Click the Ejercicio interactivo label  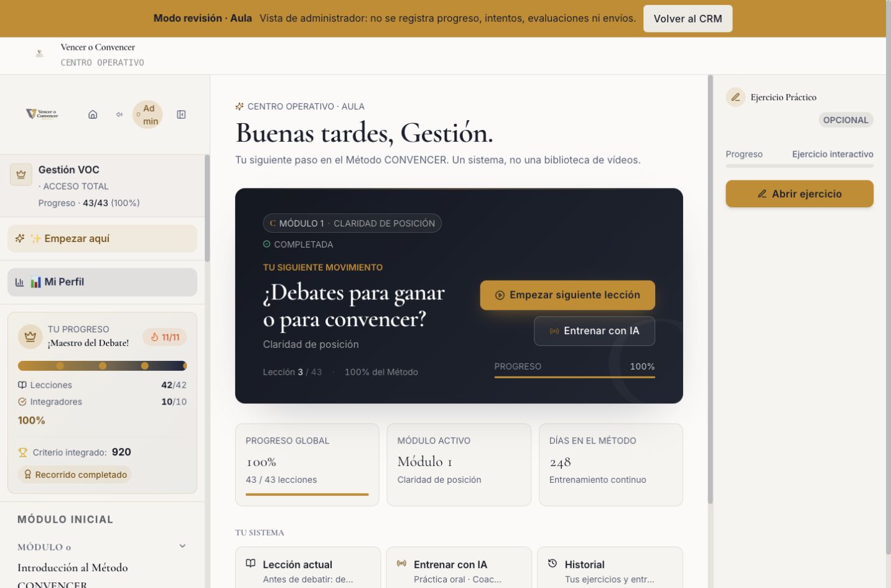coord(833,154)
